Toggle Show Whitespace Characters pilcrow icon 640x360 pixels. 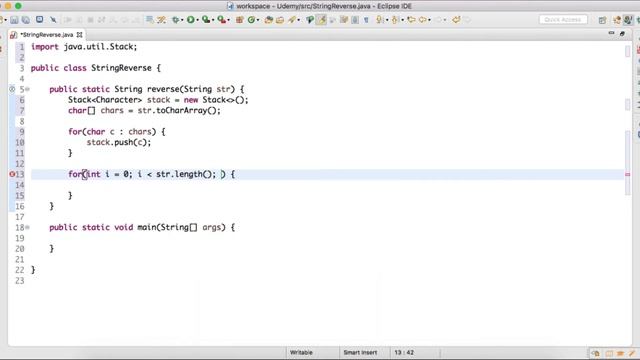(x=366, y=20)
